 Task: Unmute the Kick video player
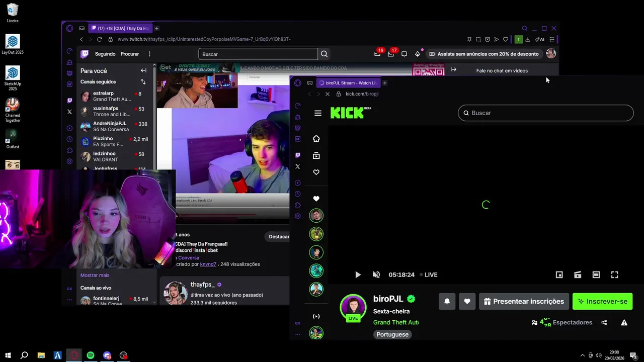point(376,275)
